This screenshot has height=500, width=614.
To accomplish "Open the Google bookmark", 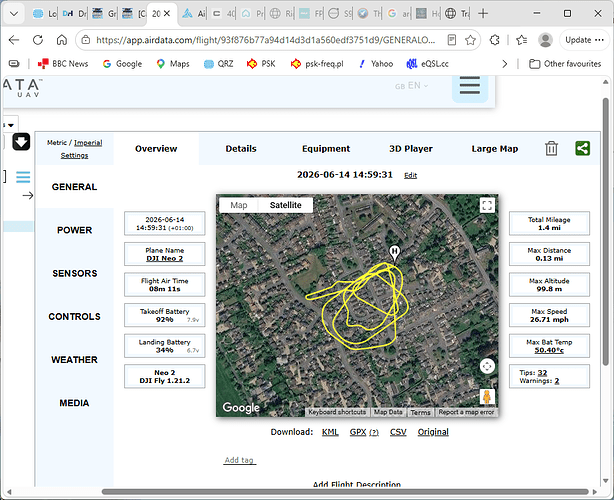I will click(x=122, y=64).
